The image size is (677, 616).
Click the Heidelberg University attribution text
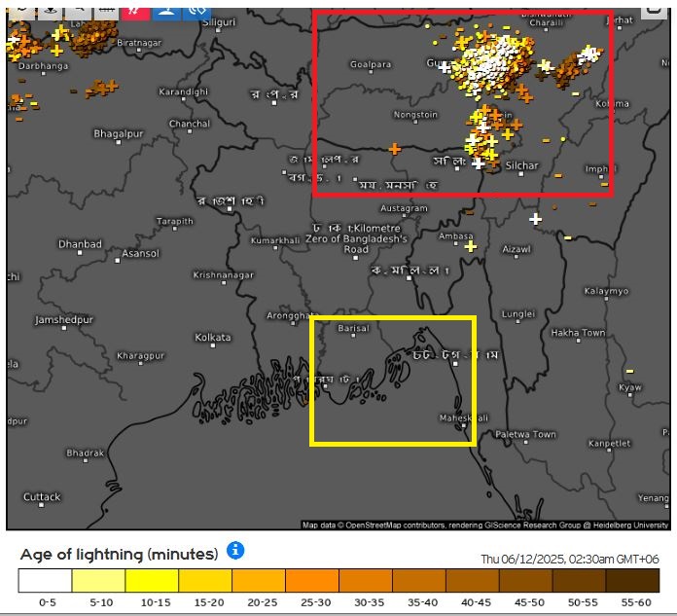630,525
